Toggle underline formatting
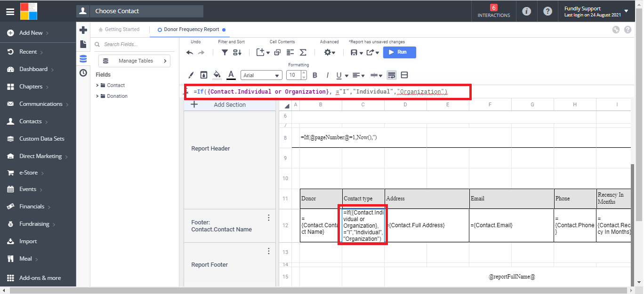 click(x=339, y=75)
